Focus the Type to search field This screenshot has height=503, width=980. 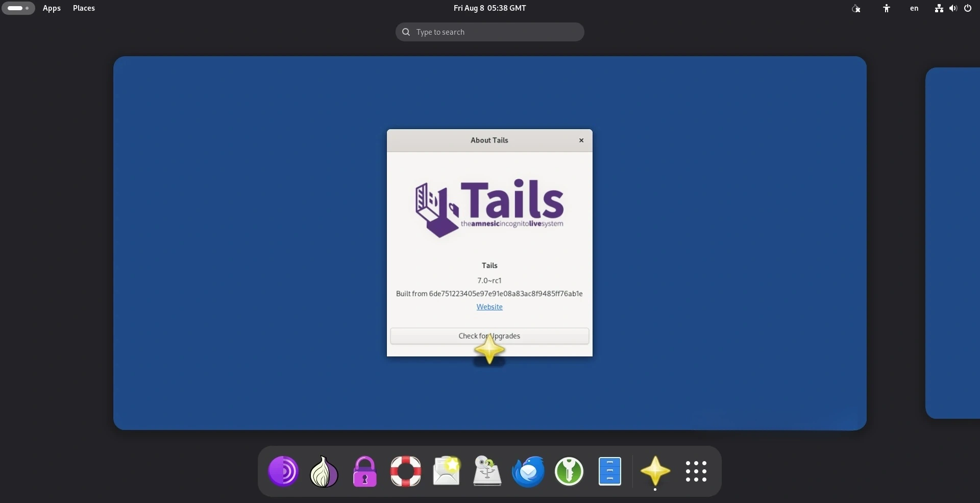click(x=489, y=32)
